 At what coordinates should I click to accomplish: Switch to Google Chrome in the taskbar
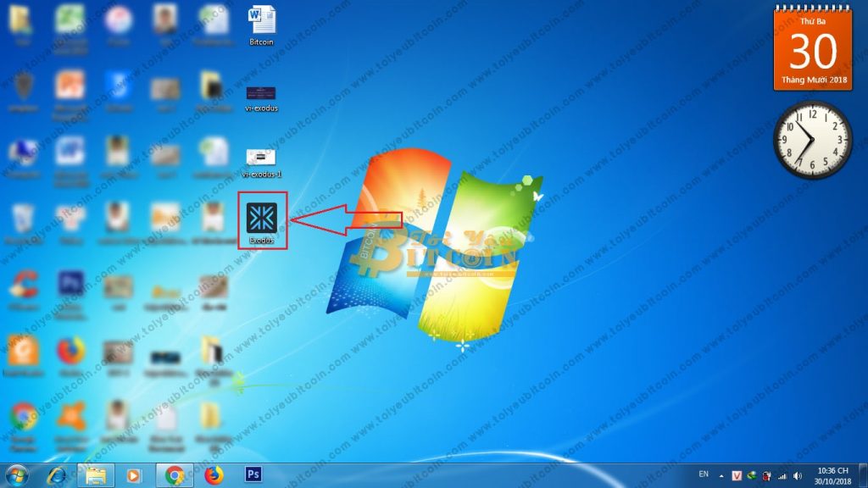pos(175,475)
